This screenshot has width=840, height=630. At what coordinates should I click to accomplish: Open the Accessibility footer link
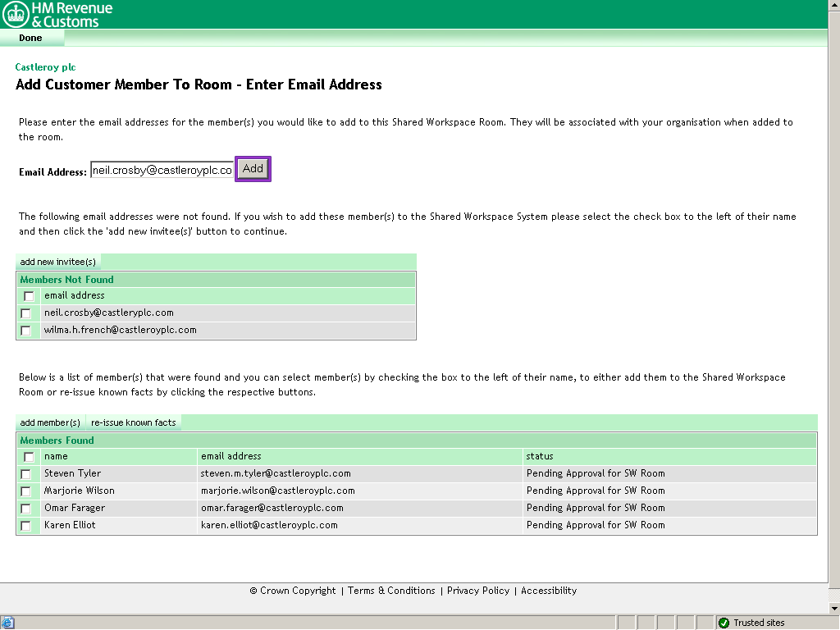point(549,591)
